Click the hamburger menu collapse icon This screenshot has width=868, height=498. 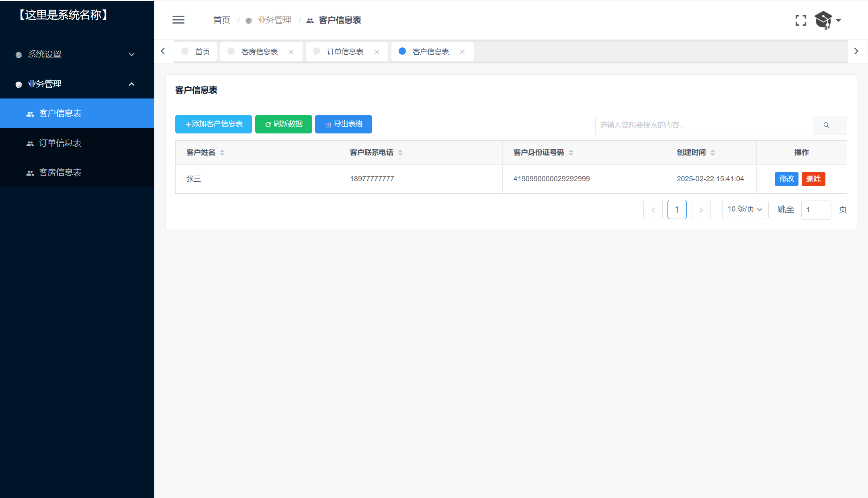coord(178,20)
